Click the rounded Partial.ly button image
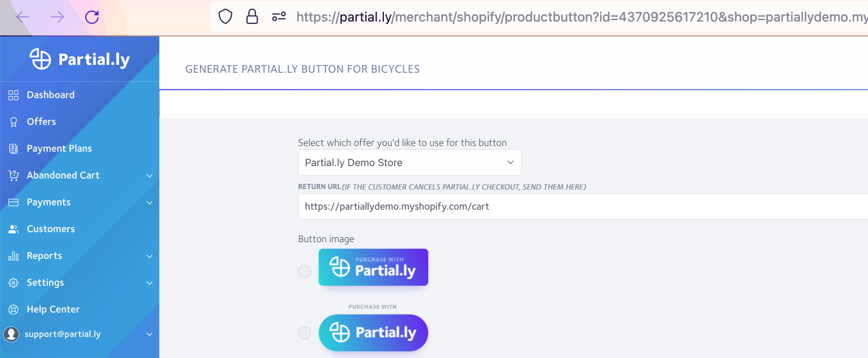 pos(373,333)
